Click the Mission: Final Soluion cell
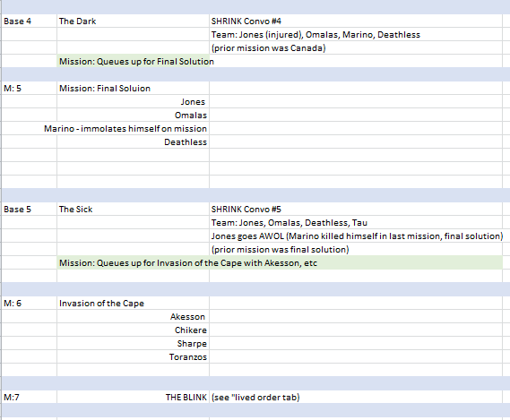Viewport: 510px width, 420px height. coord(133,88)
